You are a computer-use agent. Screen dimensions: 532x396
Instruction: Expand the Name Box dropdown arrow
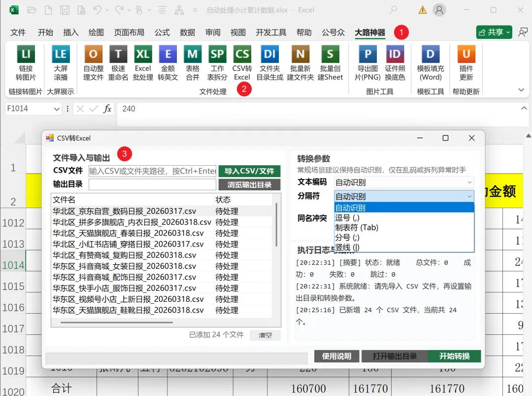tap(57, 109)
